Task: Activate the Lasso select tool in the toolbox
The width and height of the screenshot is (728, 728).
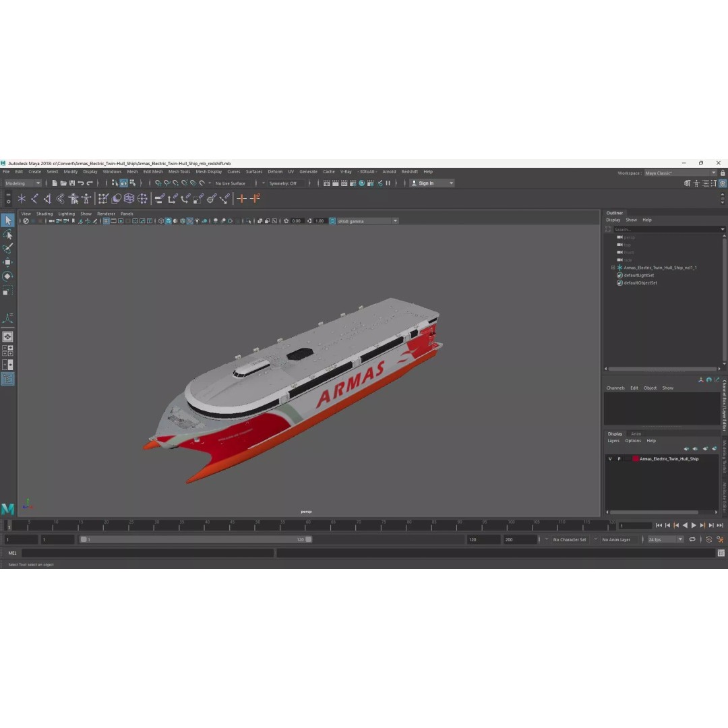Action: pyautogui.click(x=8, y=235)
